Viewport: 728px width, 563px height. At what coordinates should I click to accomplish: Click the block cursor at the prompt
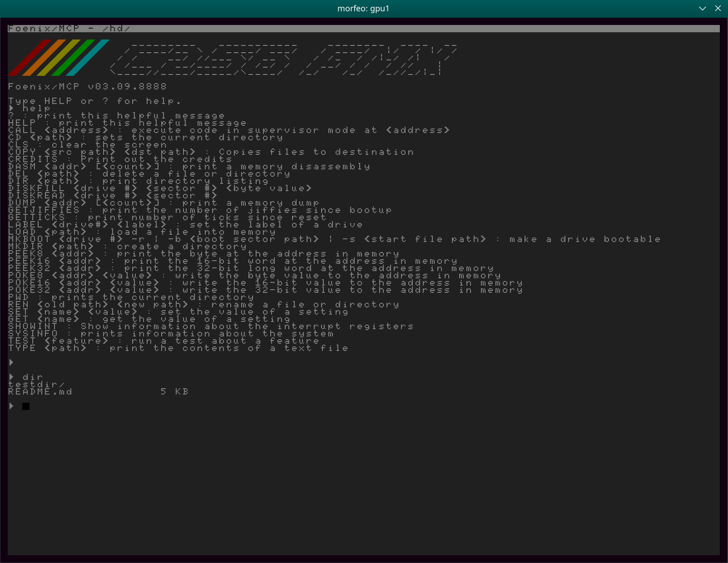(x=26, y=406)
